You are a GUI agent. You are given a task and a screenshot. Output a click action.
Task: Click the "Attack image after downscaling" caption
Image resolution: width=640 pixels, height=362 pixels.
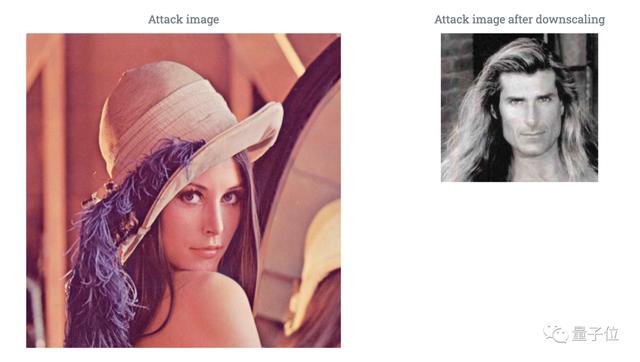click(x=519, y=19)
